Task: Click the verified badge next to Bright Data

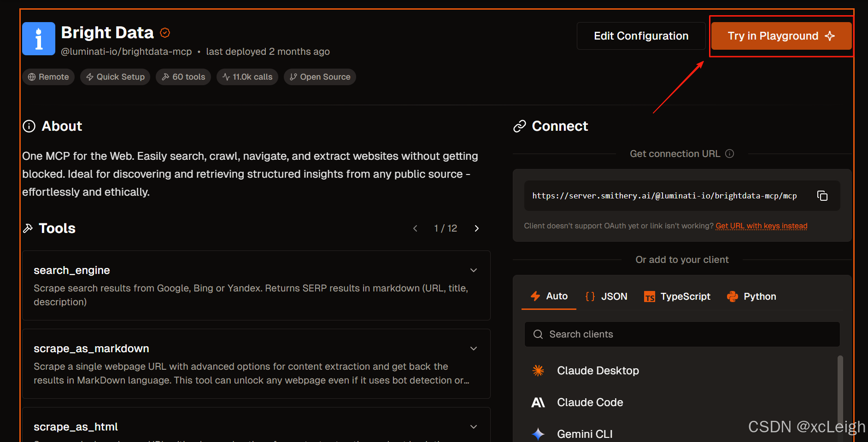Action: point(165,33)
